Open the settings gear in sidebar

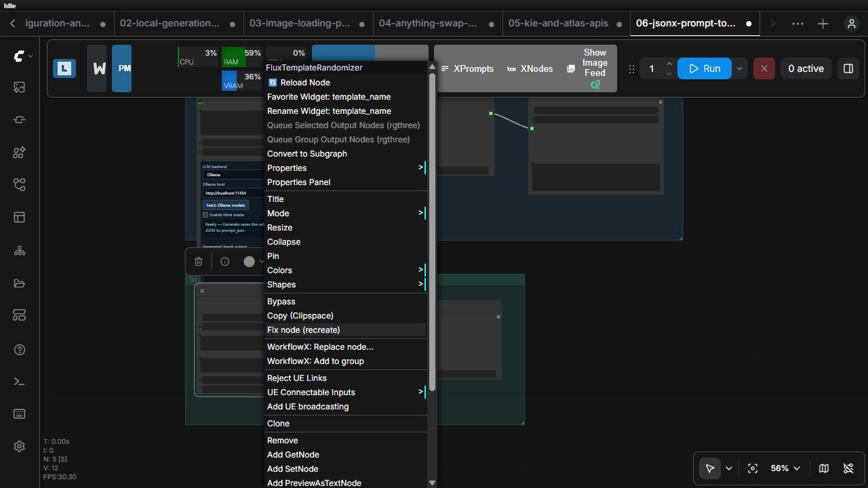coord(19,446)
